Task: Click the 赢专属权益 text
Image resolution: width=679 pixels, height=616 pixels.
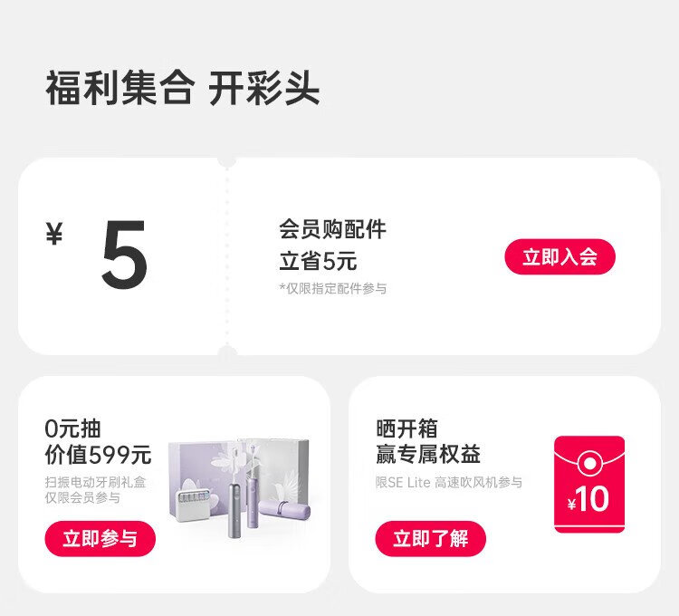Action: click(428, 455)
